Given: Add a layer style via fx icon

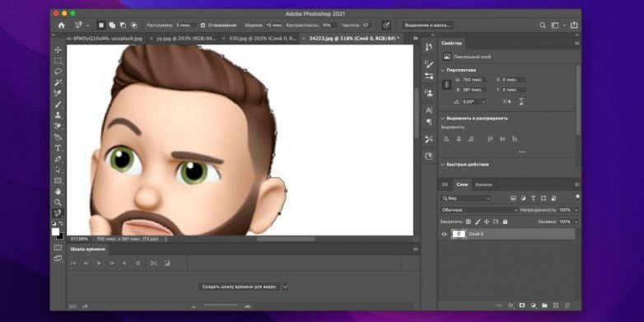Looking at the screenshot, I should [x=511, y=306].
